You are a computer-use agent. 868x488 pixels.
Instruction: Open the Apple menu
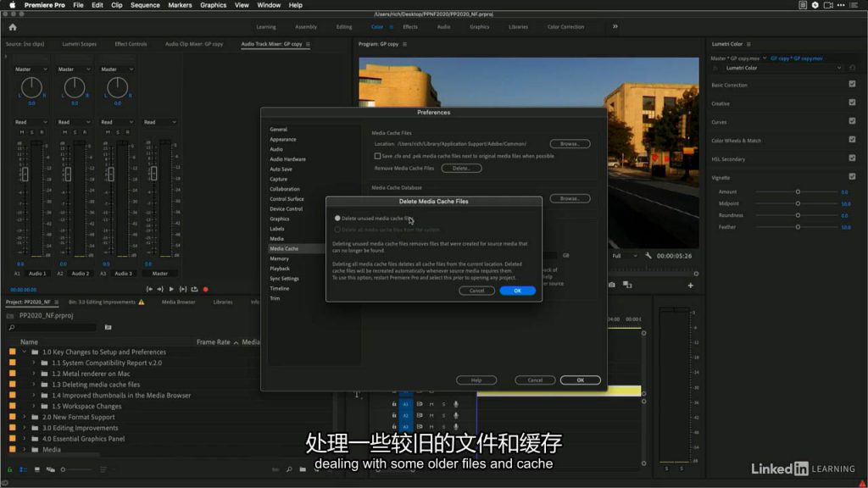point(12,5)
